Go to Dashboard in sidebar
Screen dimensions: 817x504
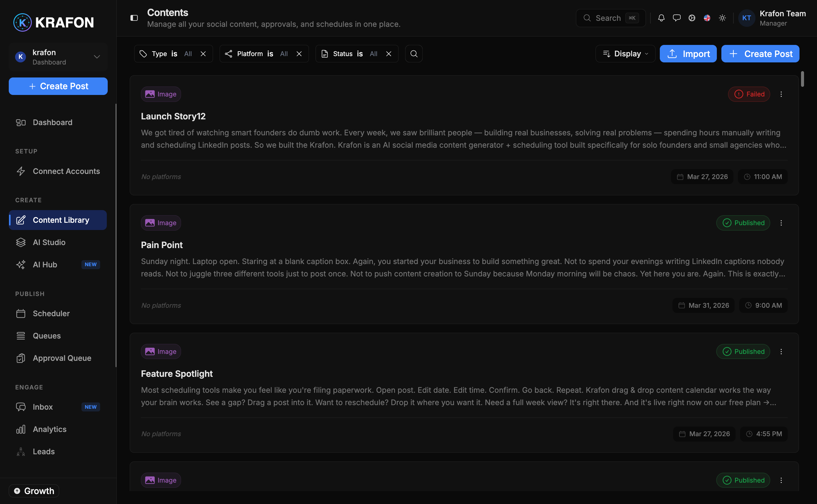coord(58,122)
